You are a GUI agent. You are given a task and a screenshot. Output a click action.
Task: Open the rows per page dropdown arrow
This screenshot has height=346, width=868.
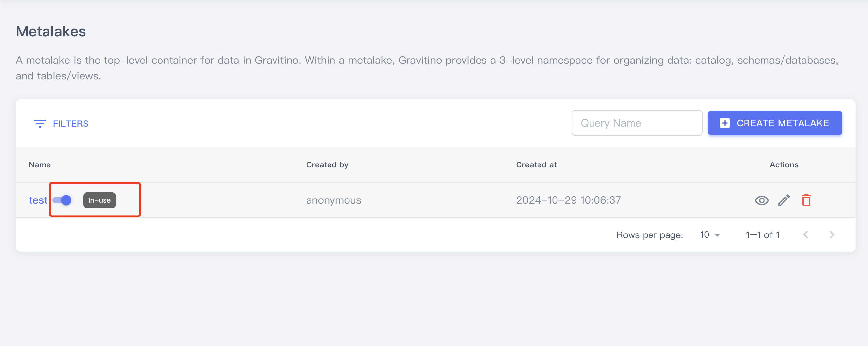pos(717,235)
